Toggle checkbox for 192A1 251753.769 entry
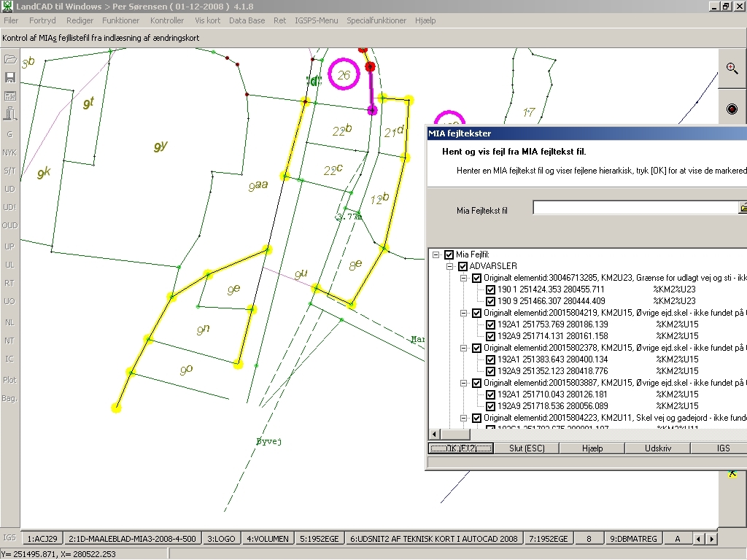Screen dimensions: 747x560 [x=490, y=324]
